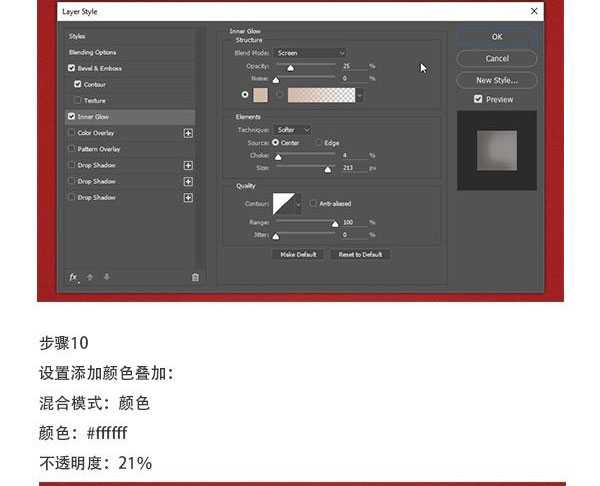Image resolution: width=600 pixels, height=486 pixels.
Task: Click the Choke value field
Action: tap(353, 155)
